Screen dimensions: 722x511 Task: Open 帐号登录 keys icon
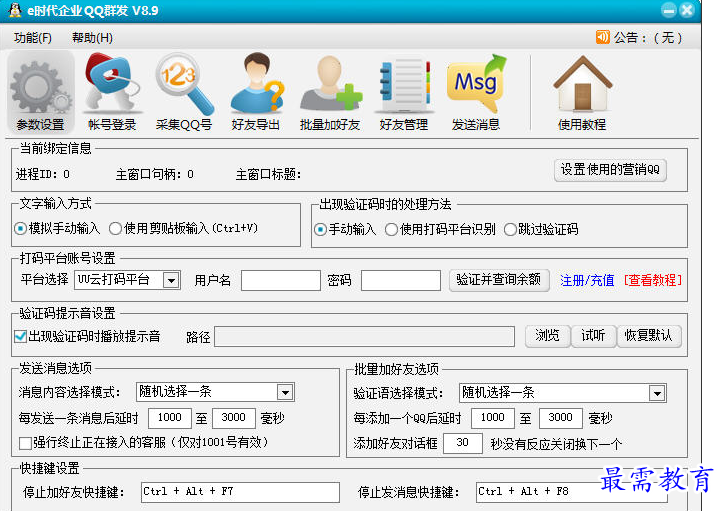point(112,92)
